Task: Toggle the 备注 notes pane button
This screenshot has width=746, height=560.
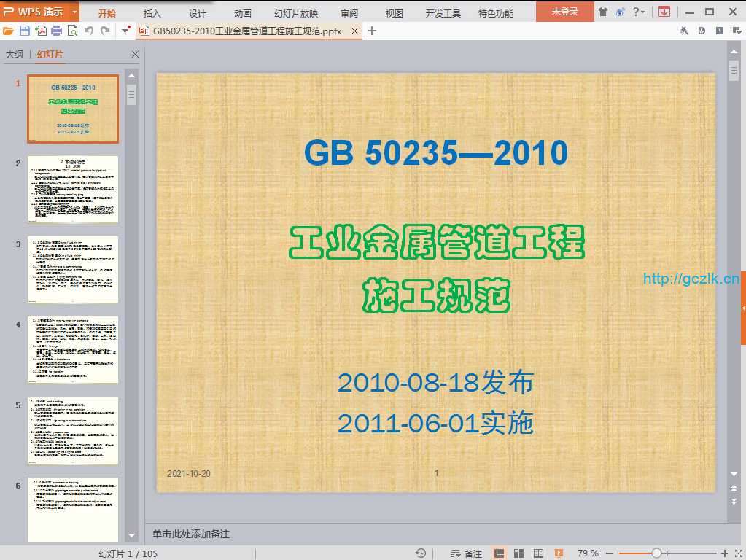Action: click(467, 553)
